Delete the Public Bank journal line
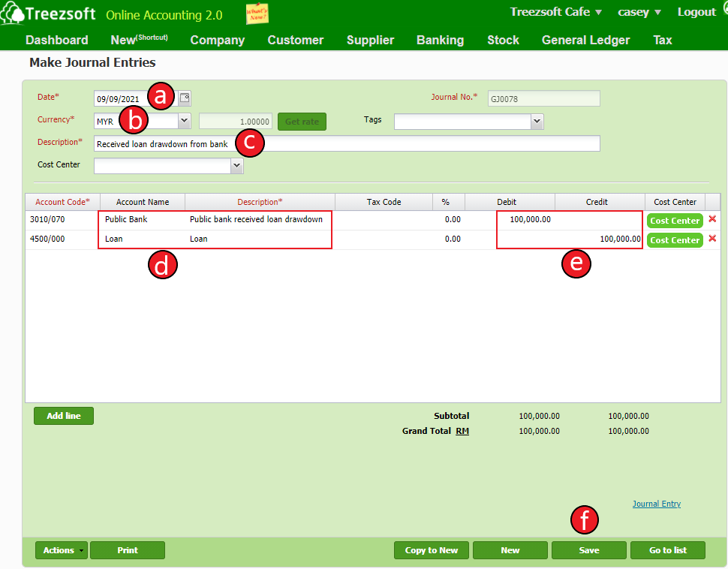The image size is (728, 569). click(x=712, y=220)
